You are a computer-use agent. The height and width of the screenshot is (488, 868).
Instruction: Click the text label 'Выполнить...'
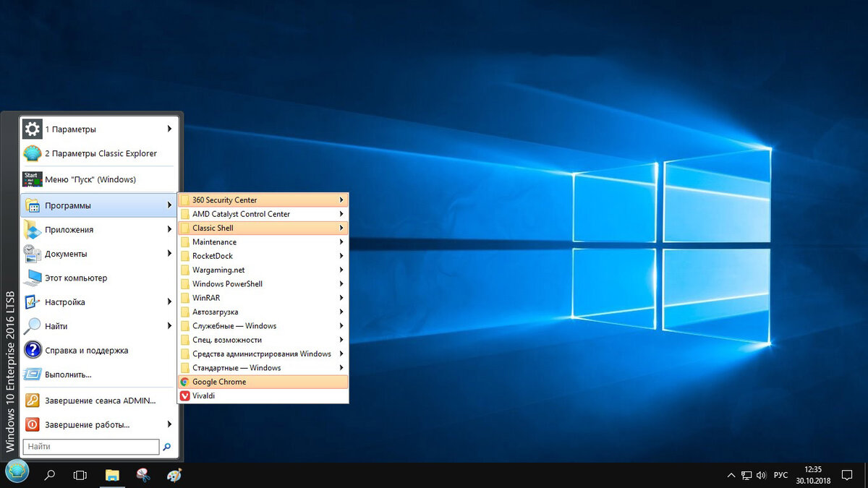(x=68, y=374)
